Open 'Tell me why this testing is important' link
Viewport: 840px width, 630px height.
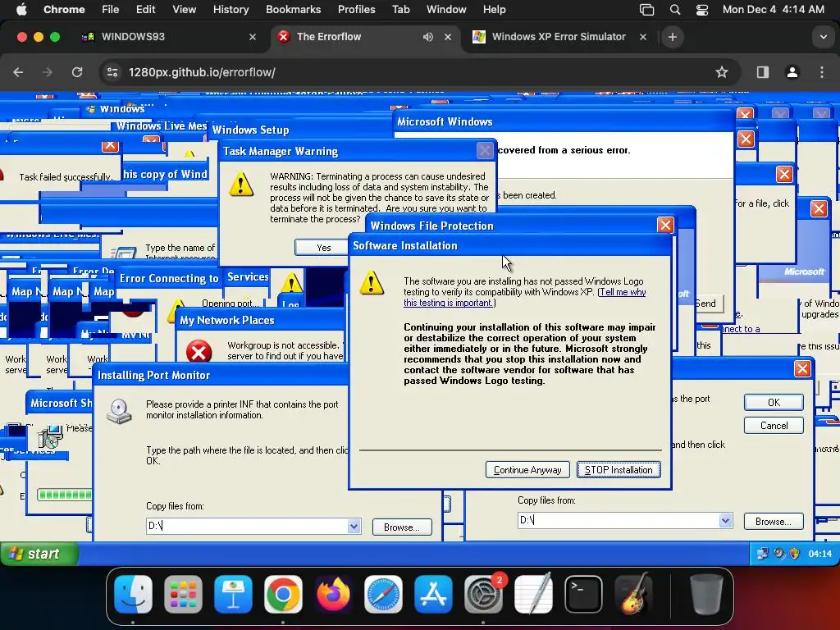click(524, 297)
